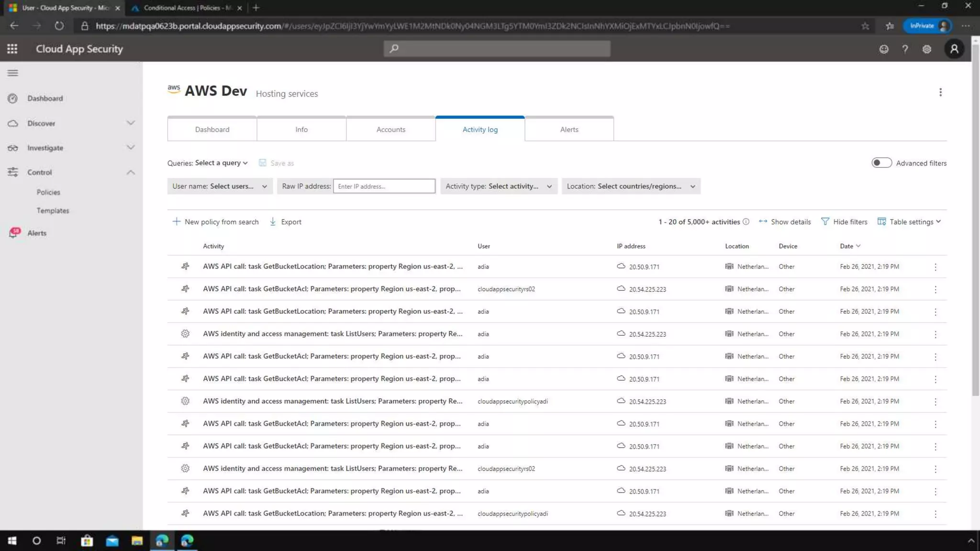The width and height of the screenshot is (980, 551).
Task: Open the app launcher grid icon
Action: tap(12, 49)
